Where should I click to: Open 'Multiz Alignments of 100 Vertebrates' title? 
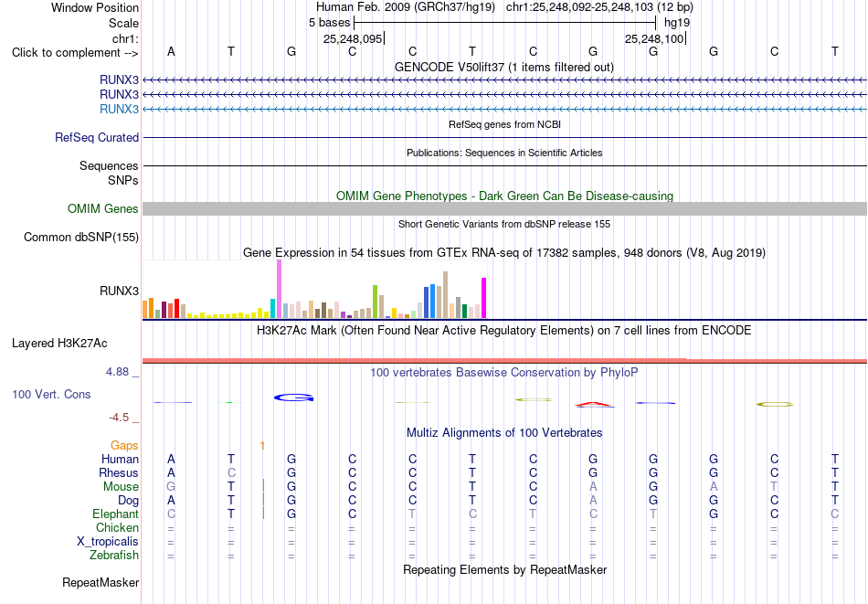pyautogui.click(x=504, y=433)
